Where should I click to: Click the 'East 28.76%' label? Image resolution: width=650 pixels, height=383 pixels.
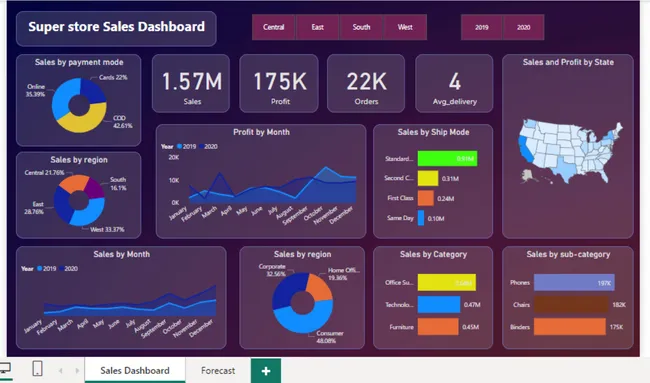[x=34, y=208]
